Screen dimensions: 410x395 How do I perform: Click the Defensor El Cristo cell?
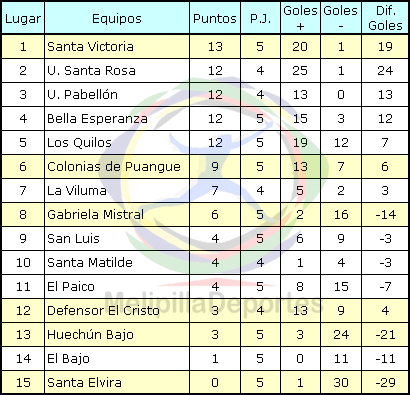point(117,311)
